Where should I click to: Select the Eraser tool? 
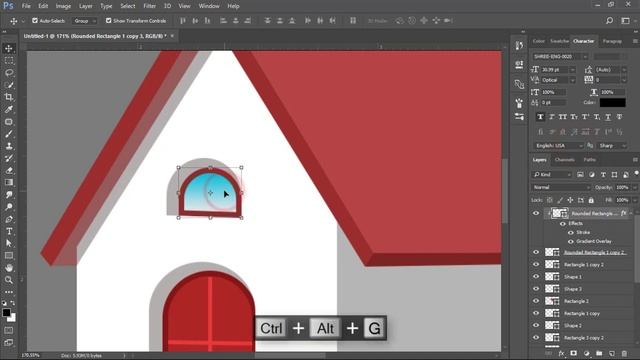point(9,171)
